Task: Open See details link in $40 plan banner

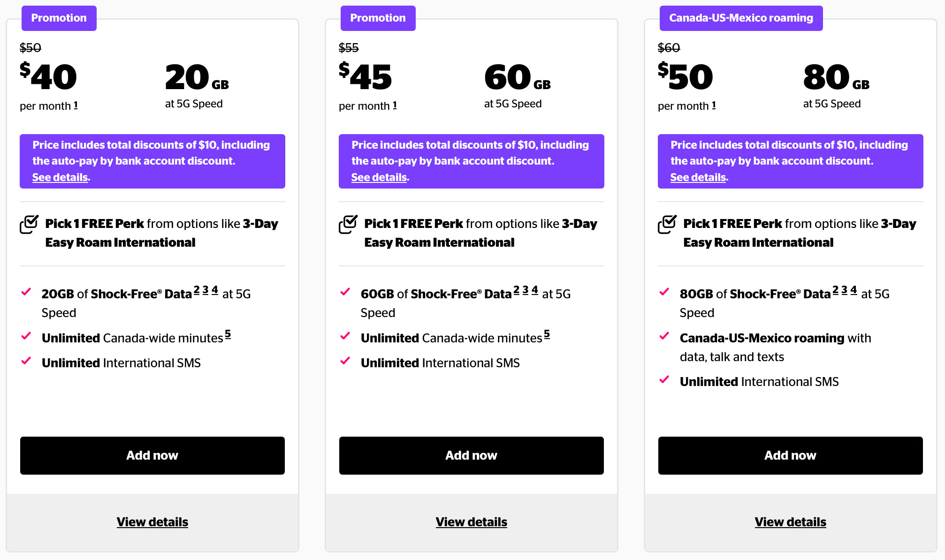Action: (60, 177)
